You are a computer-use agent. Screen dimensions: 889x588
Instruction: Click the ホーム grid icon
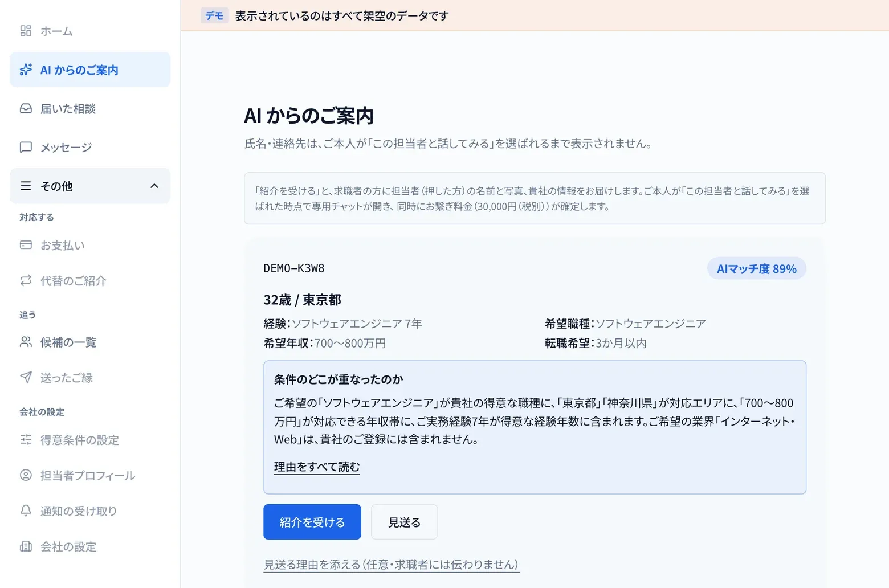pos(26,31)
